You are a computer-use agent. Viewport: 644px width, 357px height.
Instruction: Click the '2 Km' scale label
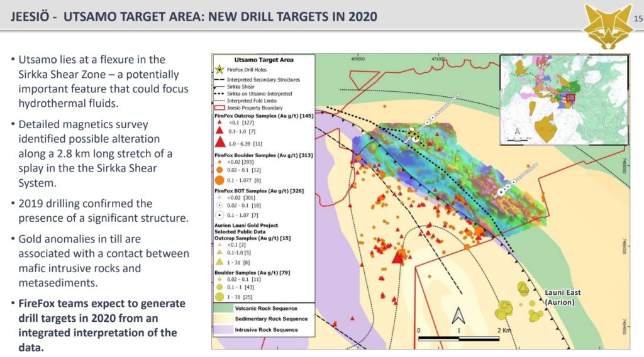point(504,331)
